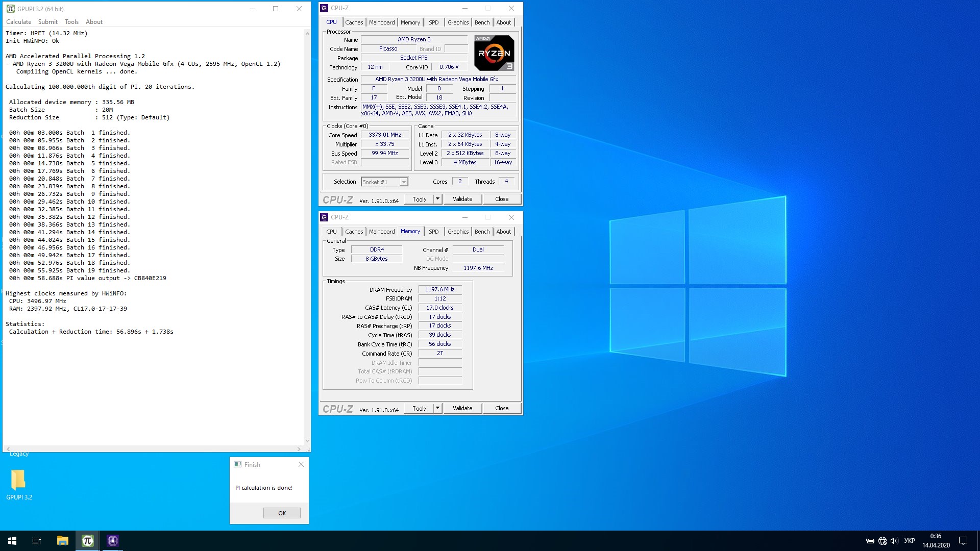The width and height of the screenshot is (980, 551).
Task: Click the taskbar clock and date
Action: [936, 541]
